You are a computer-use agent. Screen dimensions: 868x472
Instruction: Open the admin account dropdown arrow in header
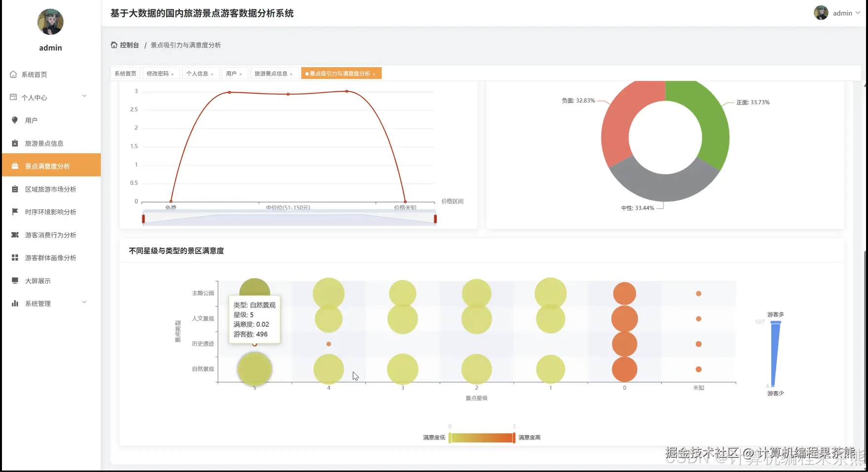pos(858,13)
